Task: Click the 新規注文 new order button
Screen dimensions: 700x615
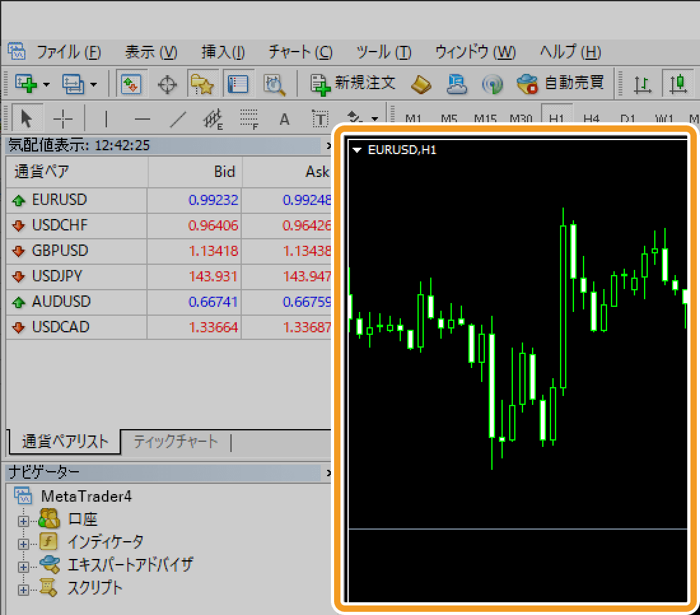Action: pyautogui.click(x=353, y=83)
